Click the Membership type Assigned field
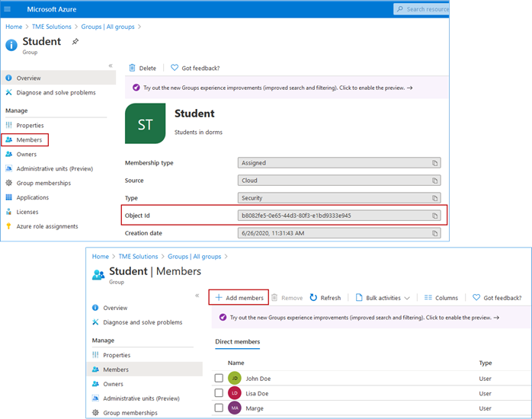The image size is (532, 419). click(x=339, y=163)
